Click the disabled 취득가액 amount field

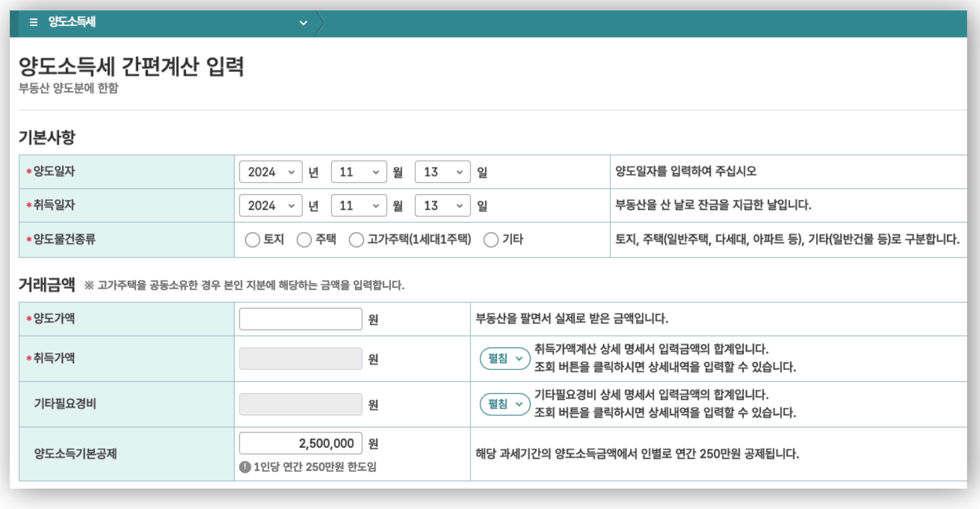300,359
